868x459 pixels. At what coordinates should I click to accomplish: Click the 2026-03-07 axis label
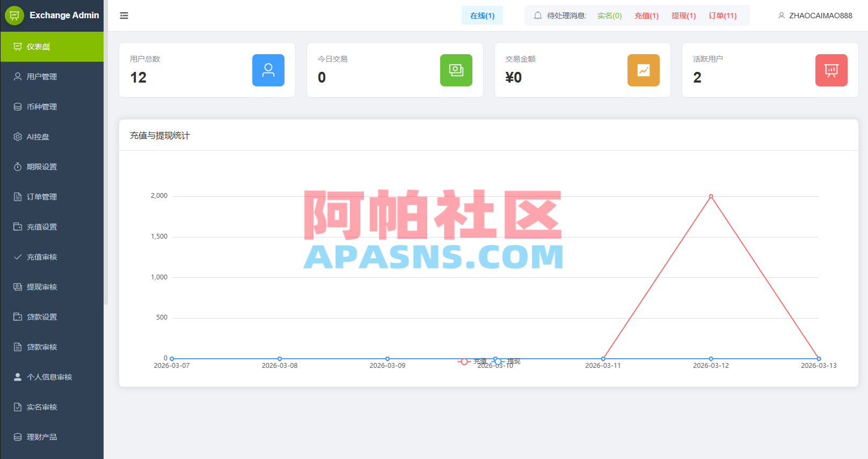172,366
